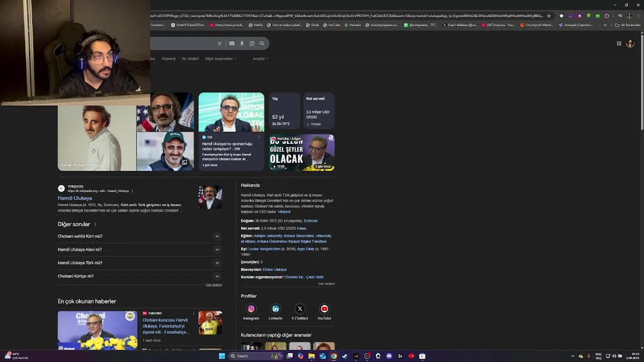The height and width of the screenshot is (362, 644).
Task: Open the Erzincan birthplace link
Action: coord(310,221)
